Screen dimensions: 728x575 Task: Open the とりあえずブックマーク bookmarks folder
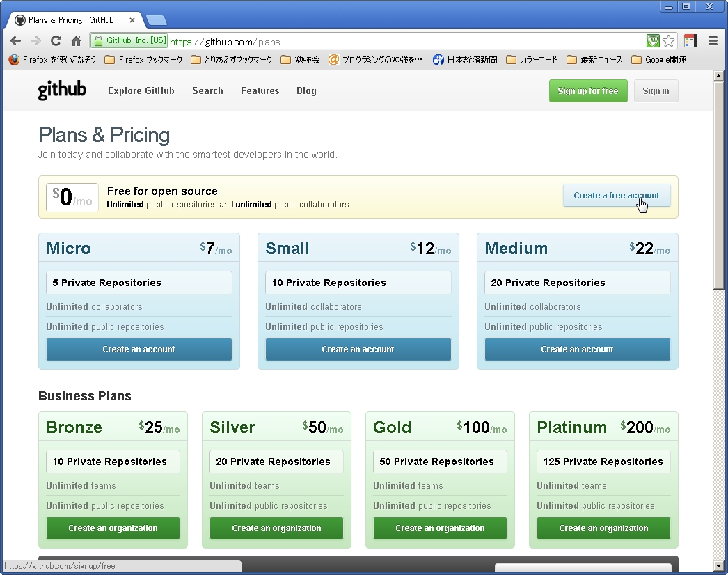pos(232,59)
